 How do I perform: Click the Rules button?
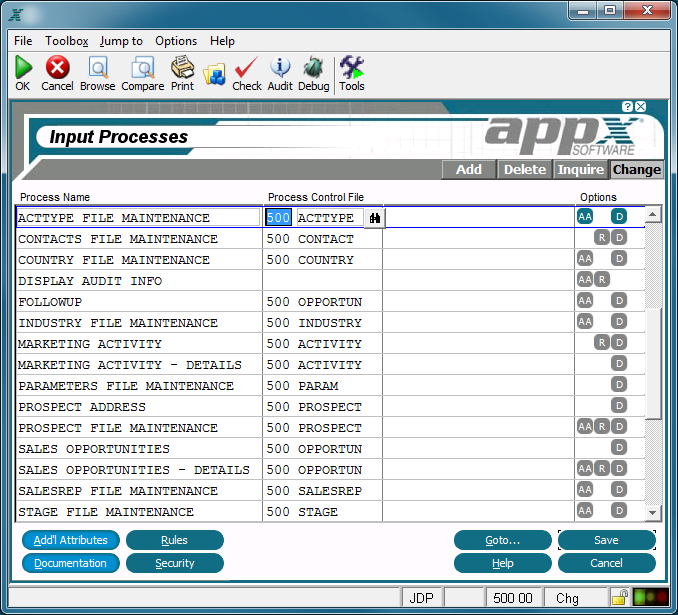175,540
